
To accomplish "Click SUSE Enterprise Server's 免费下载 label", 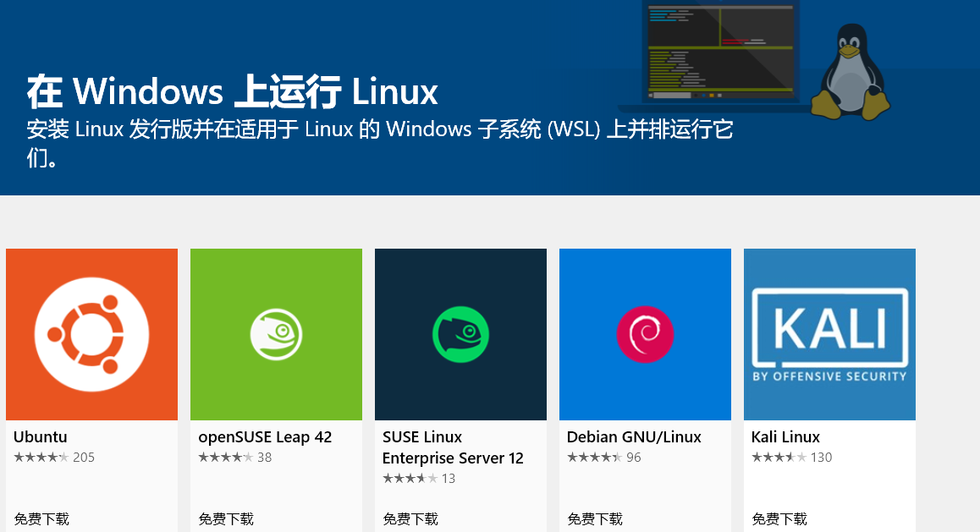I will [410, 518].
